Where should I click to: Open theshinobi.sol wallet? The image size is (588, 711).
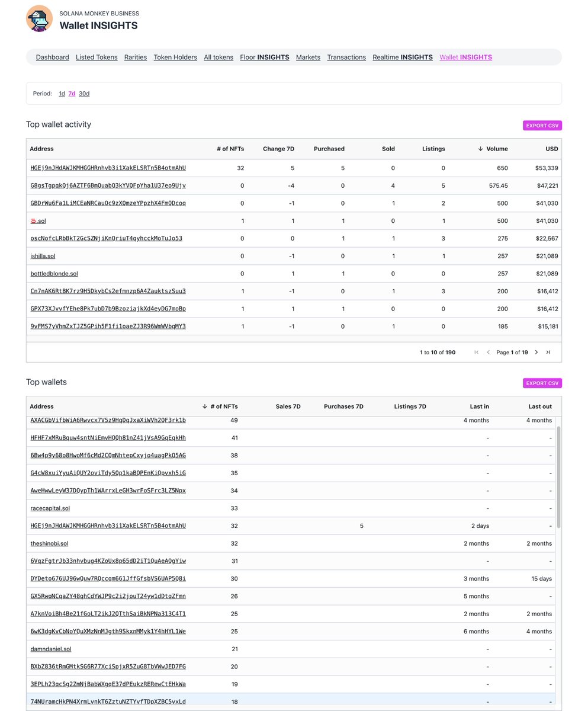(50, 543)
